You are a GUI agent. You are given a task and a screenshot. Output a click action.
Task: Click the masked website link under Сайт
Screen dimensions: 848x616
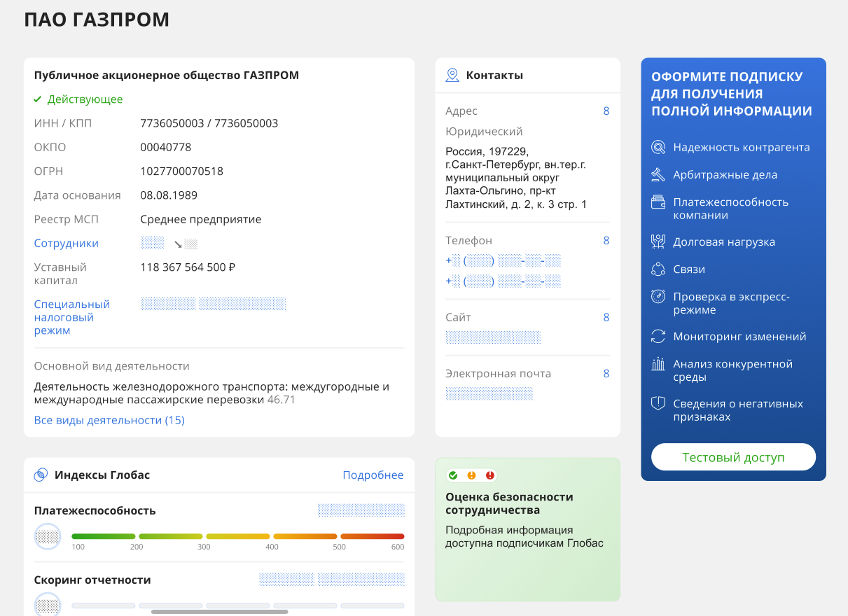tap(493, 337)
